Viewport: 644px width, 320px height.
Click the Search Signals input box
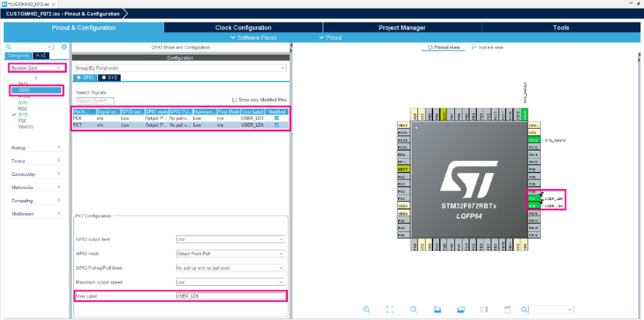(95, 101)
